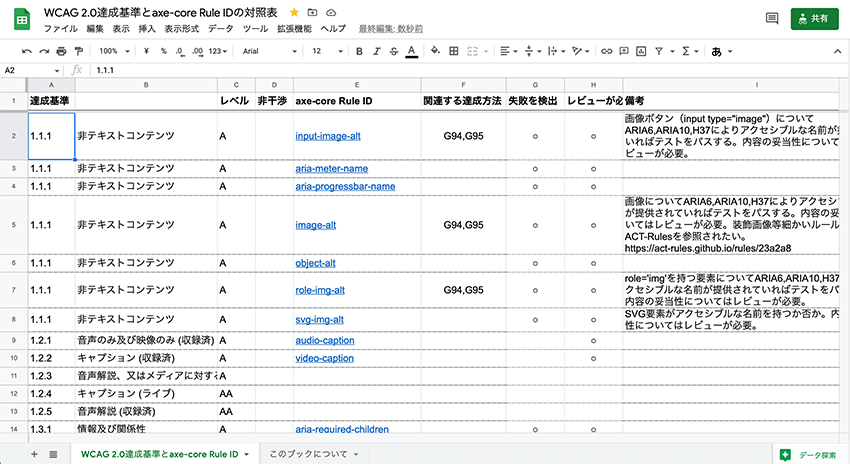This screenshot has width=850, height=464.
Task: Toggle italic formatting
Action: click(377, 51)
